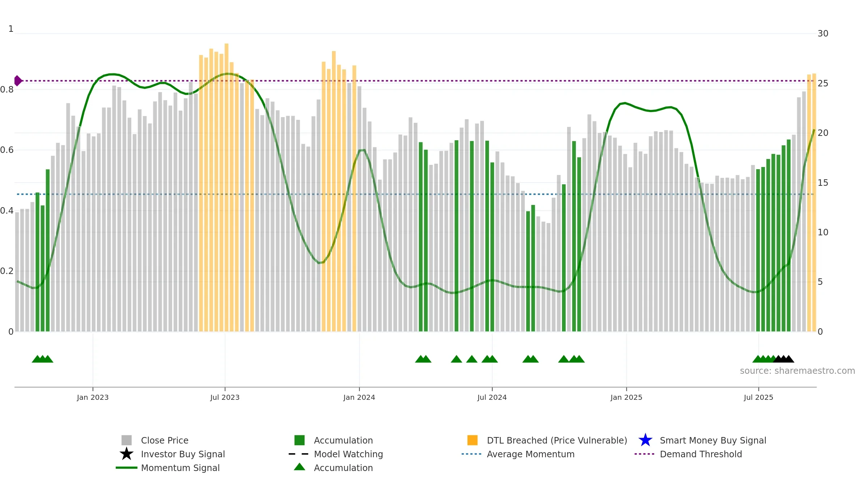The height and width of the screenshot is (488, 868).
Task: Click the dashed Model Watching legend icon
Action: 299,454
